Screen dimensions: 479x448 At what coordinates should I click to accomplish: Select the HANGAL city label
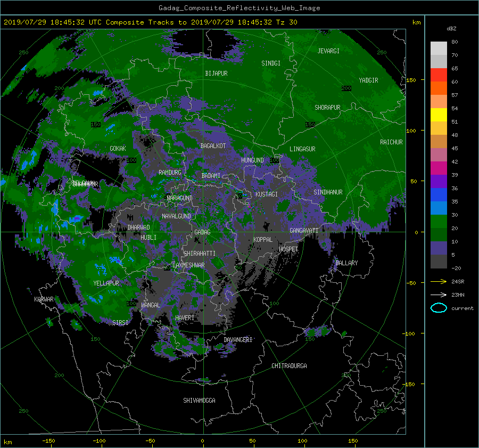point(151,305)
